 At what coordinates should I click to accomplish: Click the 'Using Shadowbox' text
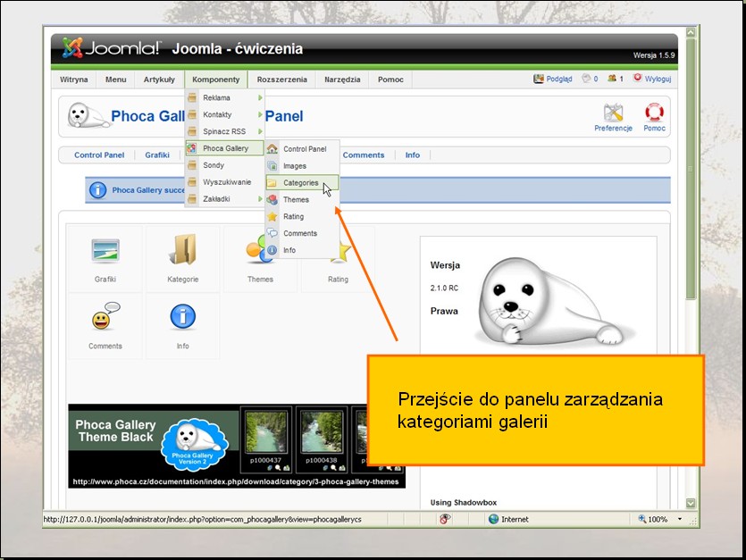(x=464, y=503)
